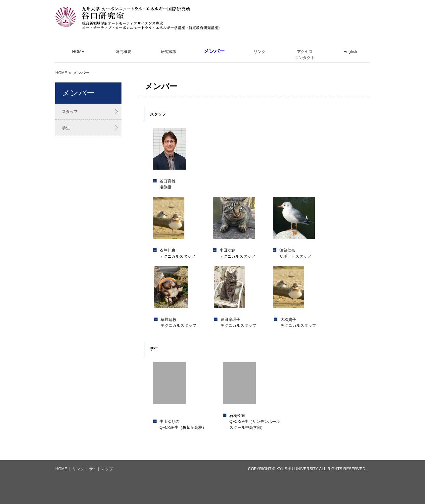Click 石橋怜輝 QFC-SP生 entry text
This screenshot has width=425, height=504.
coord(255,422)
